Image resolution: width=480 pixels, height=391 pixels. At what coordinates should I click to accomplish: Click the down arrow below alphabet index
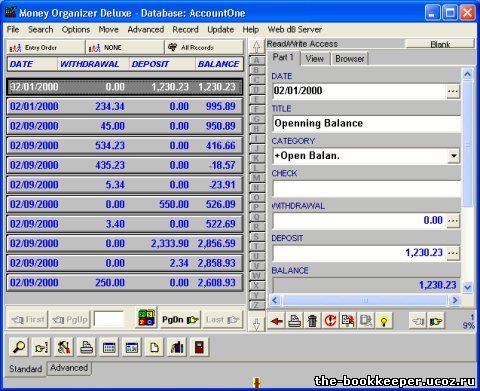256,324
